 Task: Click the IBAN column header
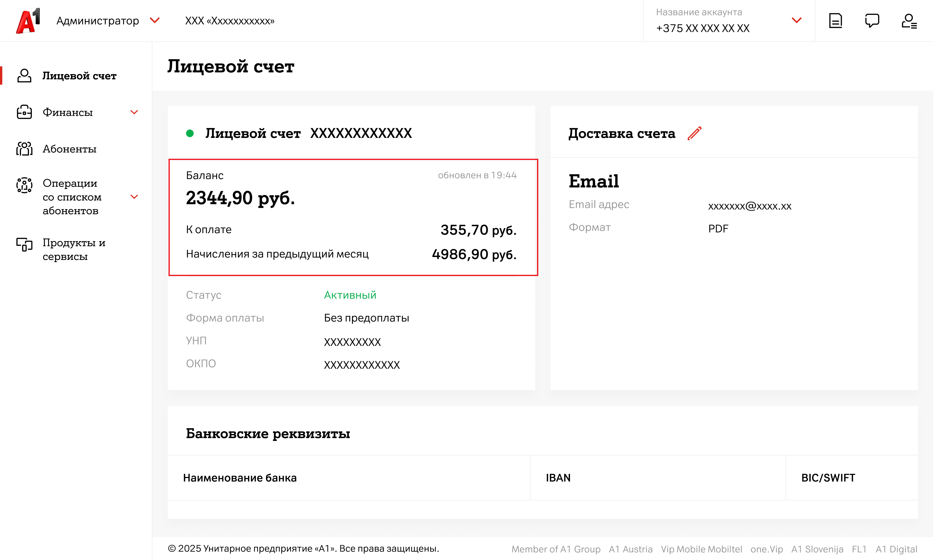pos(558,478)
